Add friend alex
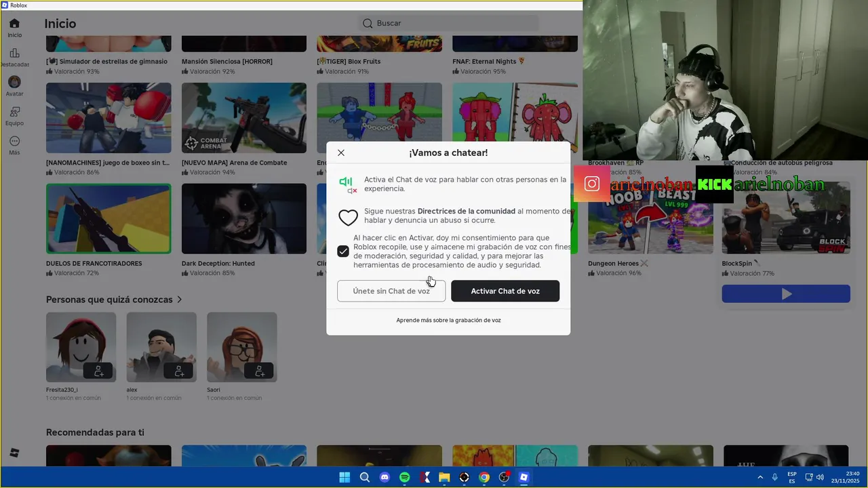Image resolution: width=868 pixels, height=488 pixels. tap(179, 371)
